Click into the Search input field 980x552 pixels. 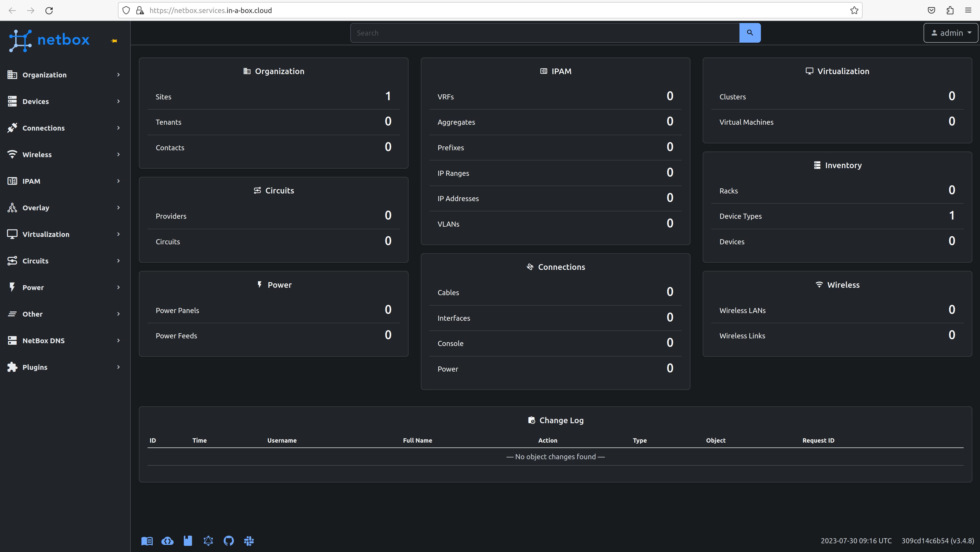click(x=544, y=33)
